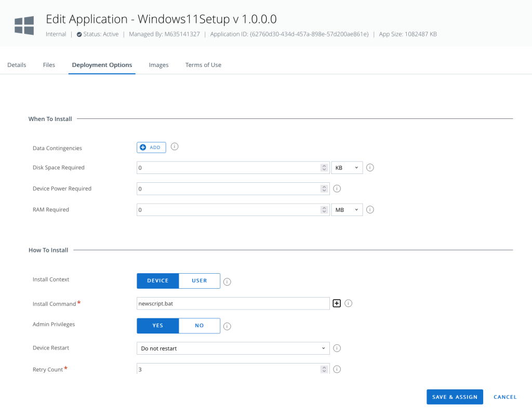Click info icon next to Install Context

pos(227,282)
